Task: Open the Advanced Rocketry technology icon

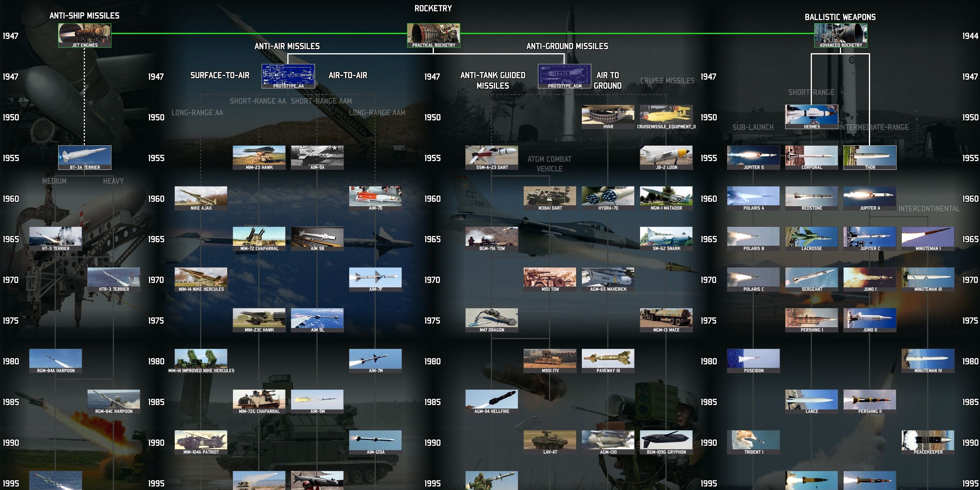Action: coord(840,35)
